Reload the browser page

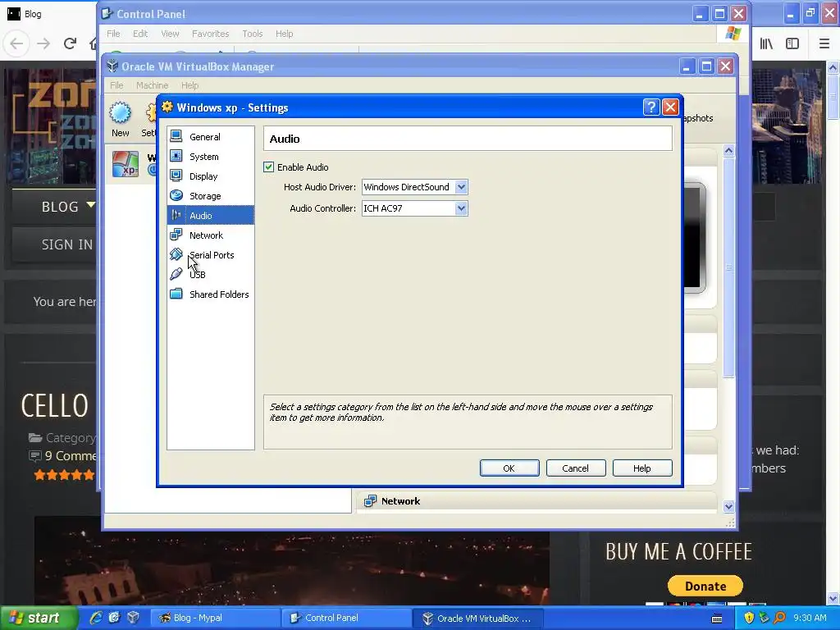(x=70, y=43)
